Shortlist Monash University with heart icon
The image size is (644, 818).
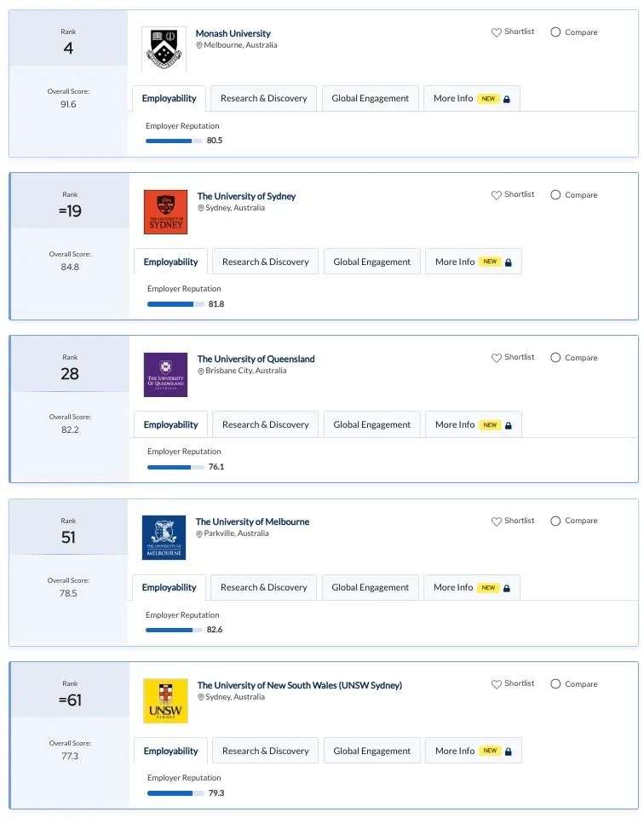tap(496, 32)
